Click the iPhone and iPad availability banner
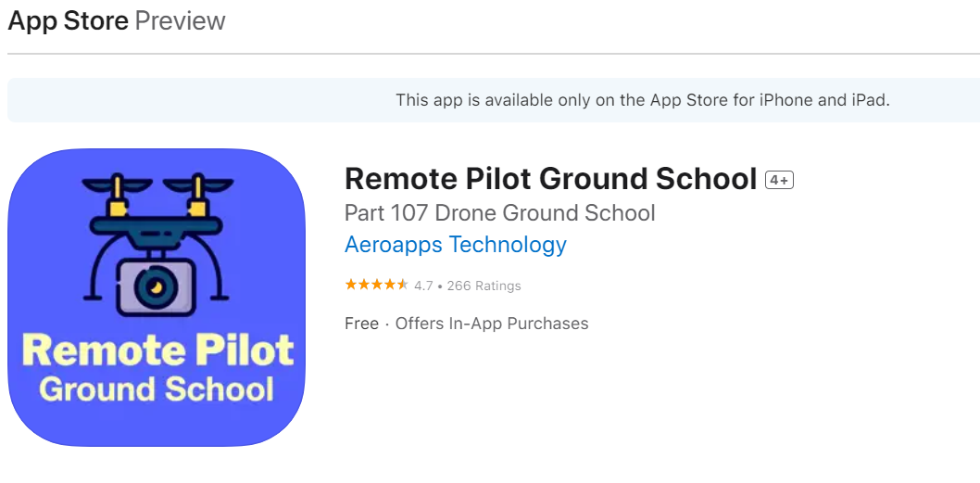The image size is (980, 483). point(642,100)
